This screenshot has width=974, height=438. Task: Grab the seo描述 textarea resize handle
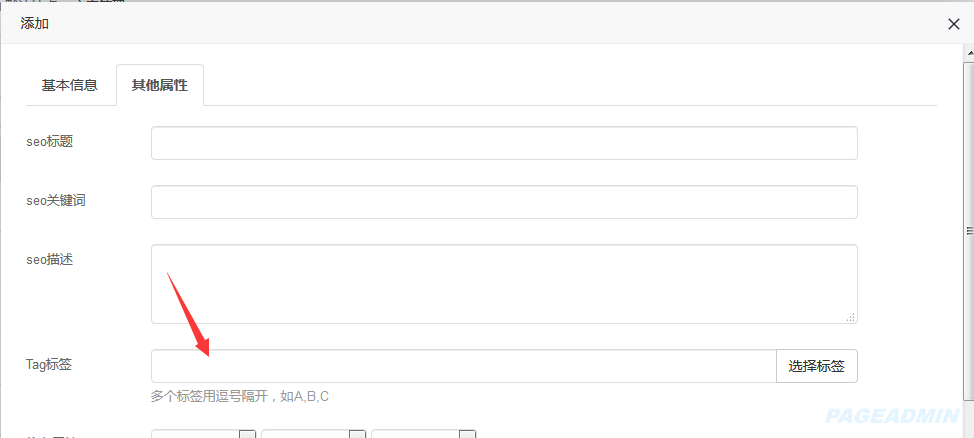coord(851,317)
